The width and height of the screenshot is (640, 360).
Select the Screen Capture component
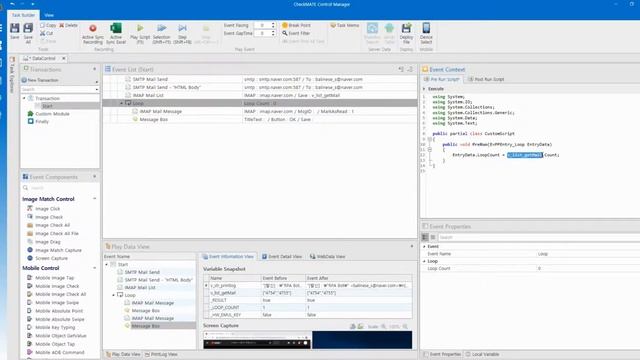tap(51, 258)
